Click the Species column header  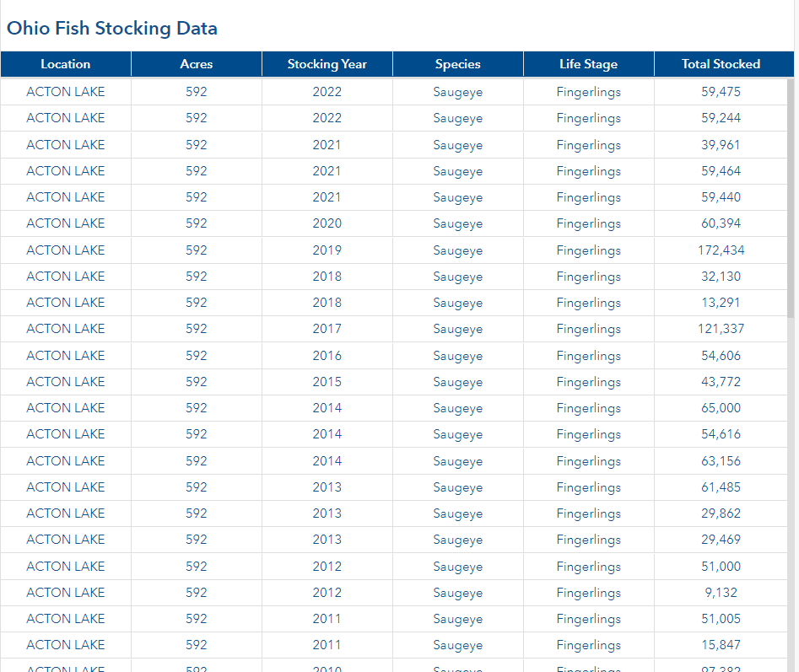pos(457,64)
